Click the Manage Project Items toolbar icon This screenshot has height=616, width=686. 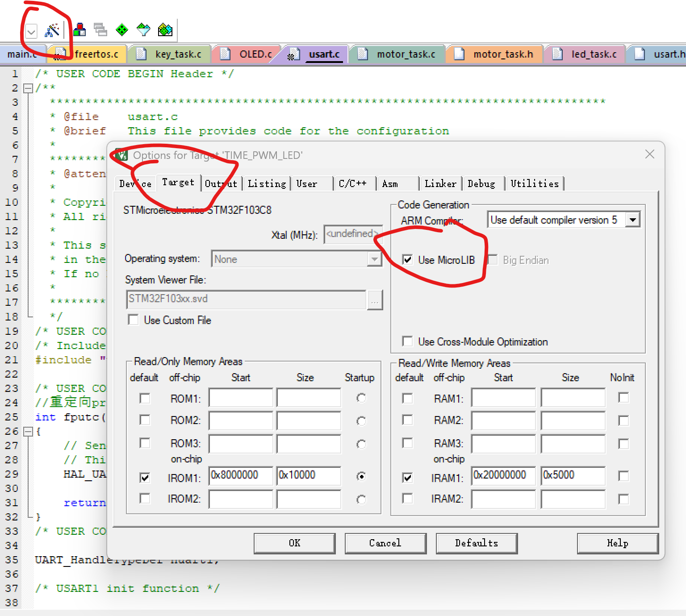[x=79, y=30]
